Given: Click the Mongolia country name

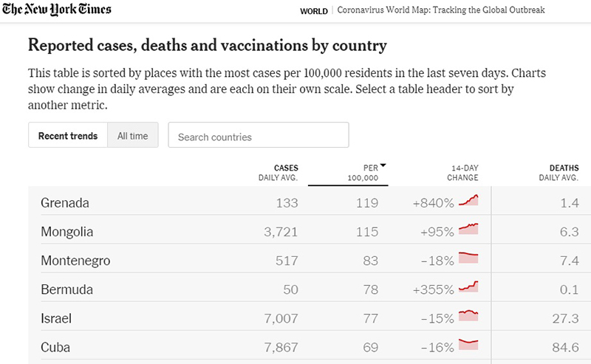Looking at the screenshot, I should [x=67, y=232].
